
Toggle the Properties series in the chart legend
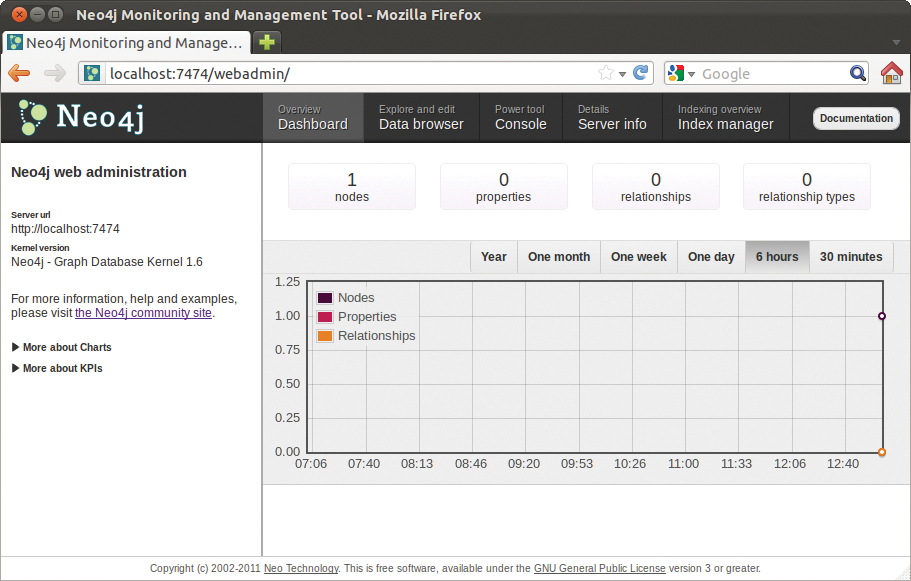pos(364,316)
